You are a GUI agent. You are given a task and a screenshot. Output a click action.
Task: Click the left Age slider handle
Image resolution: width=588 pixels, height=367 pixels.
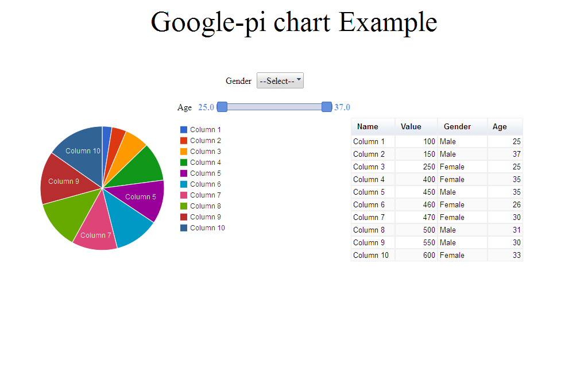pyautogui.click(x=222, y=107)
